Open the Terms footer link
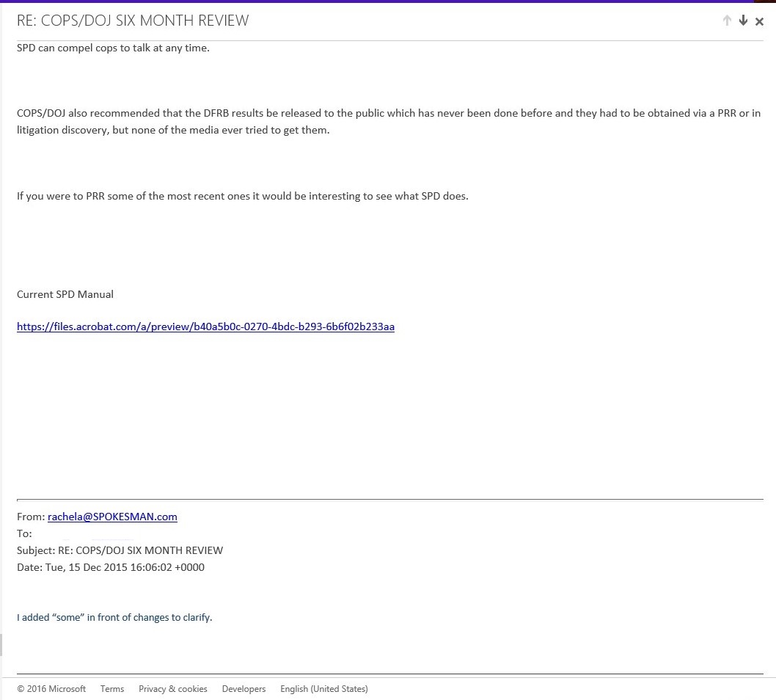The height and width of the screenshot is (700, 776). tap(112, 689)
